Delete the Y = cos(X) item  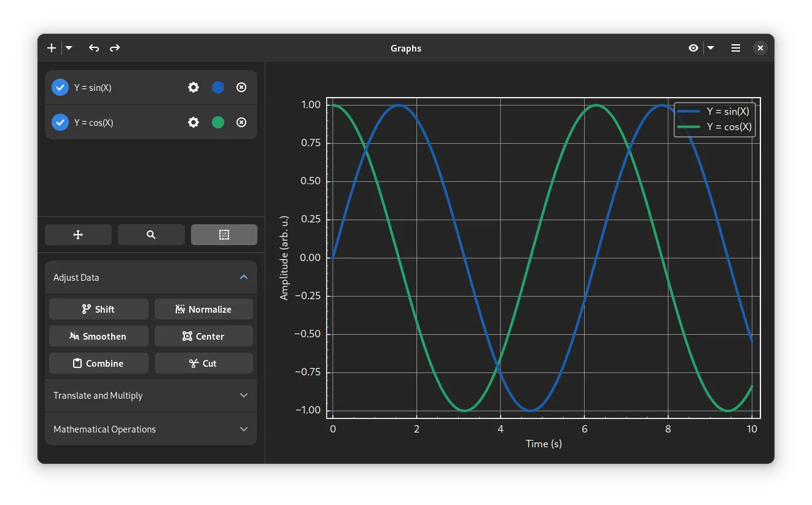[241, 122]
